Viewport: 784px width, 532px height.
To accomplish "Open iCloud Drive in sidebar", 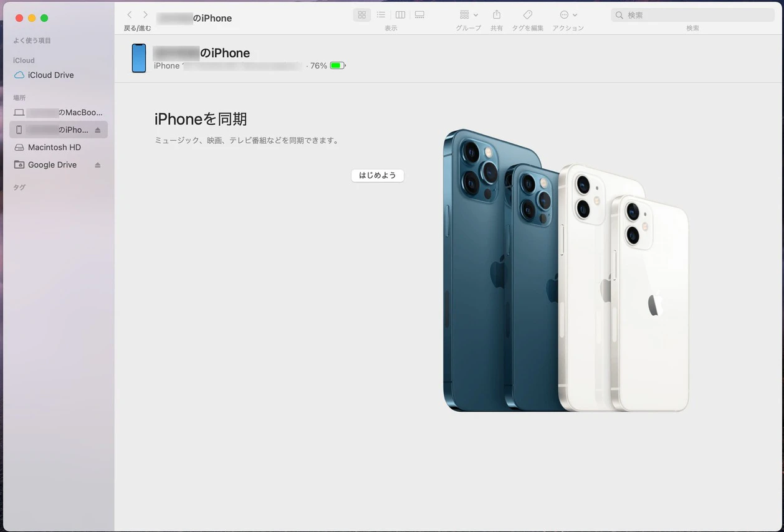I will (50, 75).
